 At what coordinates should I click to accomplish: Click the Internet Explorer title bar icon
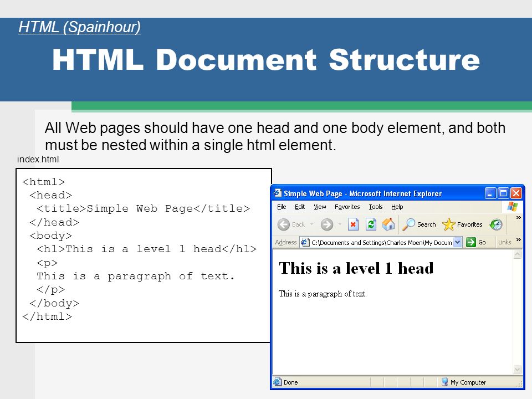pyautogui.click(x=278, y=193)
